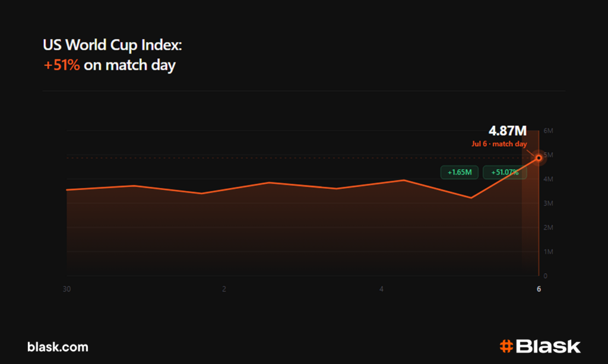Click the Blask hashtag logo icon
608x364 pixels.
[506, 346]
